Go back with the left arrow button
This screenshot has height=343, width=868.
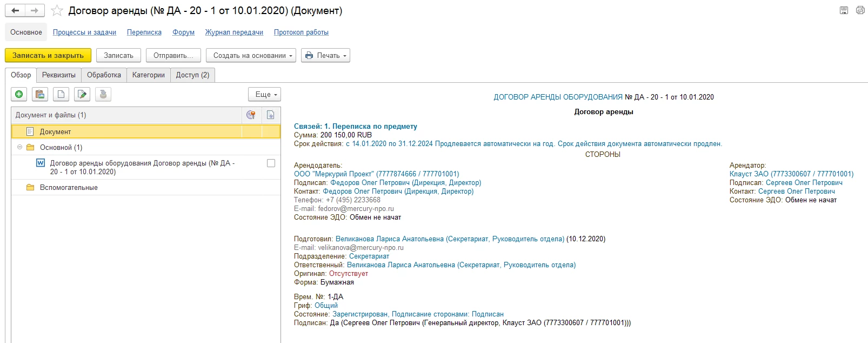pyautogui.click(x=15, y=11)
